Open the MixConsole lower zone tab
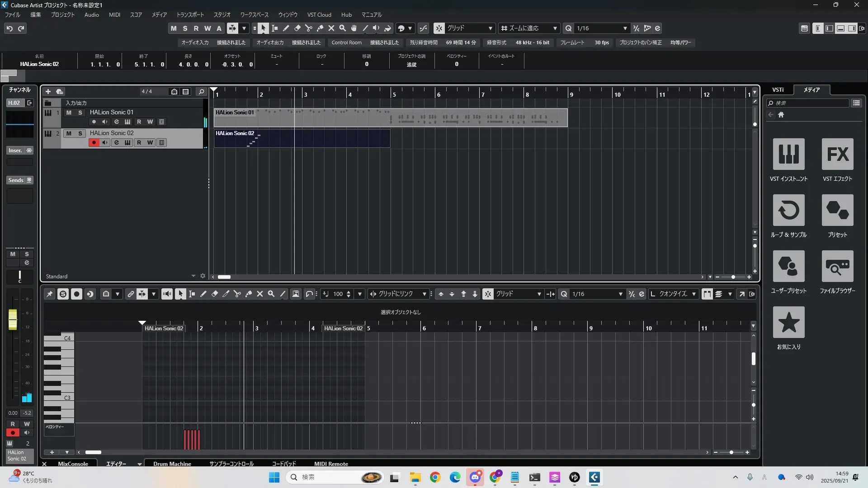 [x=73, y=464]
